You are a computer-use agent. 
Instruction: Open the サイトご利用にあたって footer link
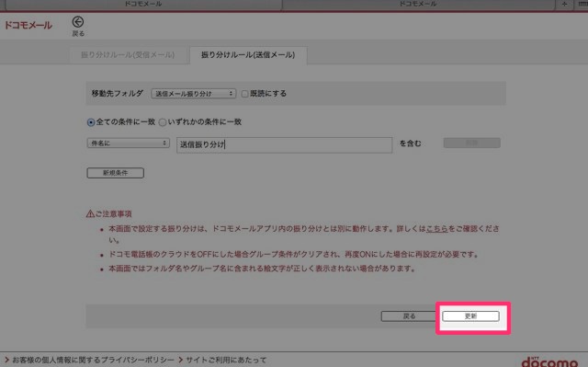click(226, 360)
